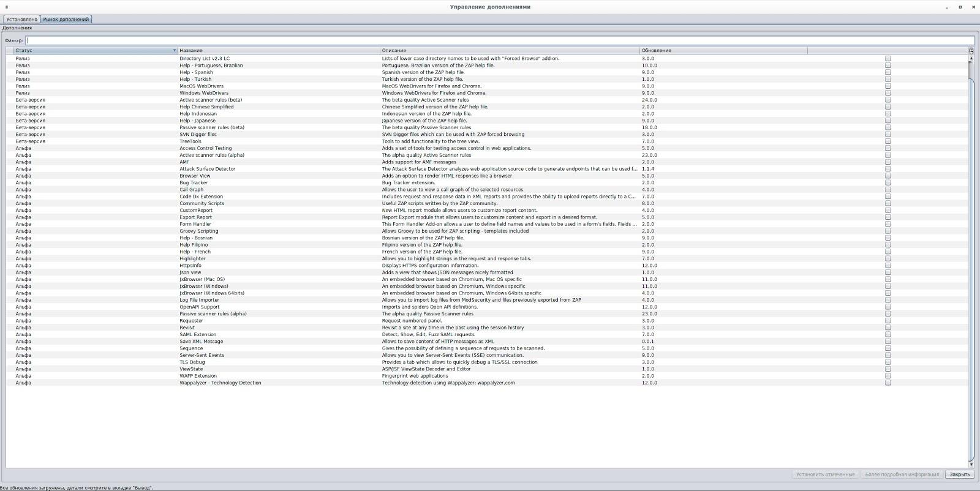The width and height of the screenshot is (980, 491).
Task: Click the sort arrow in the Статус header
Action: [174, 50]
